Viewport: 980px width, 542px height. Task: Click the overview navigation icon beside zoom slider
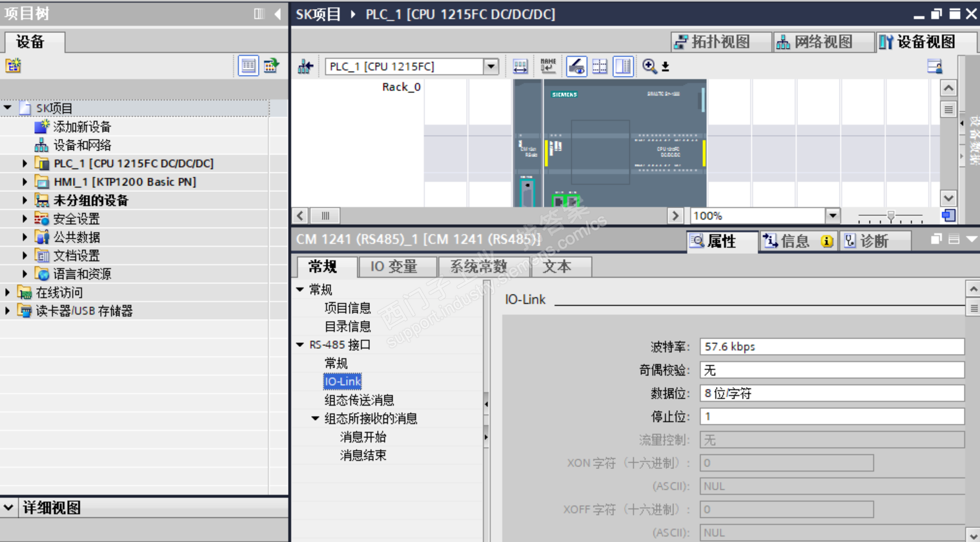[948, 215]
